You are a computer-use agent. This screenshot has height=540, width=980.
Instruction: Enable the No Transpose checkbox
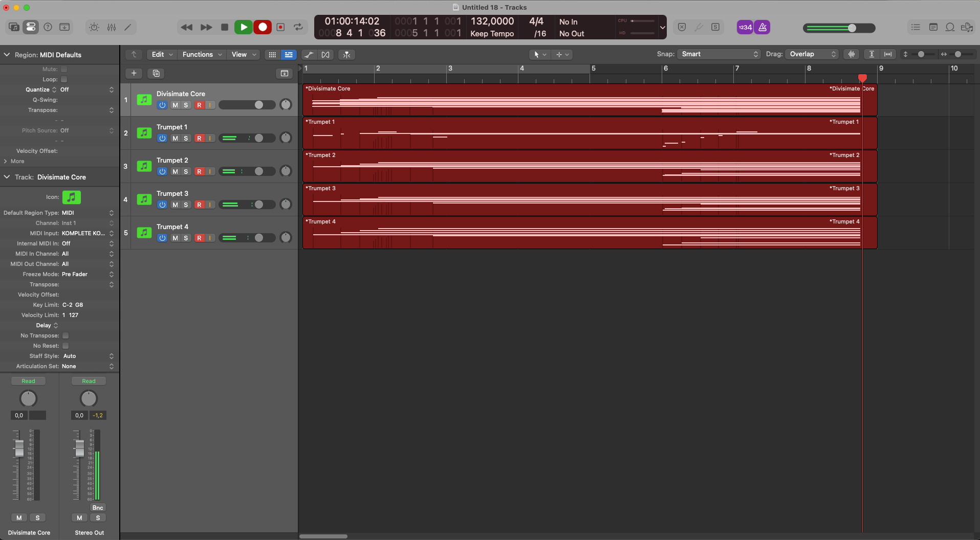[x=66, y=335]
